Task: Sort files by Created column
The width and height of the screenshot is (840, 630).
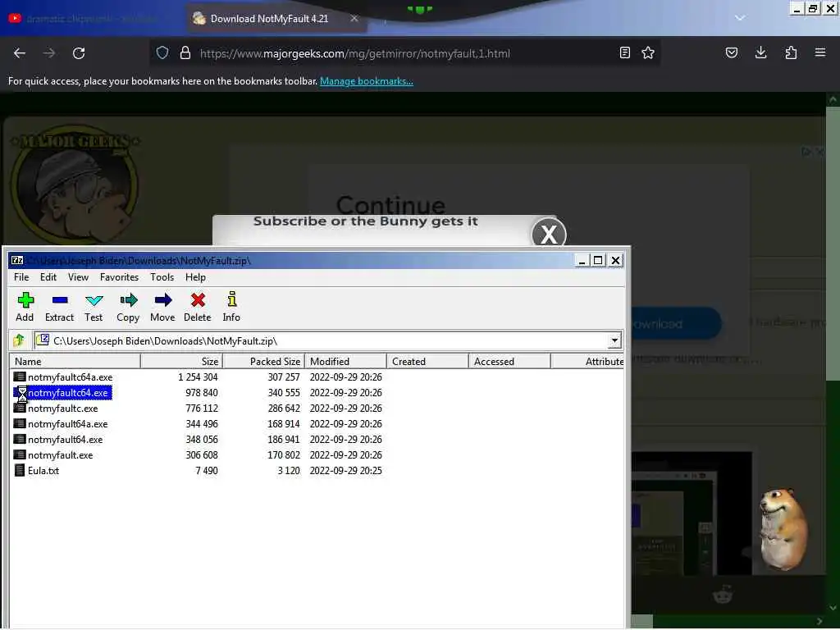Action: [x=427, y=362]
